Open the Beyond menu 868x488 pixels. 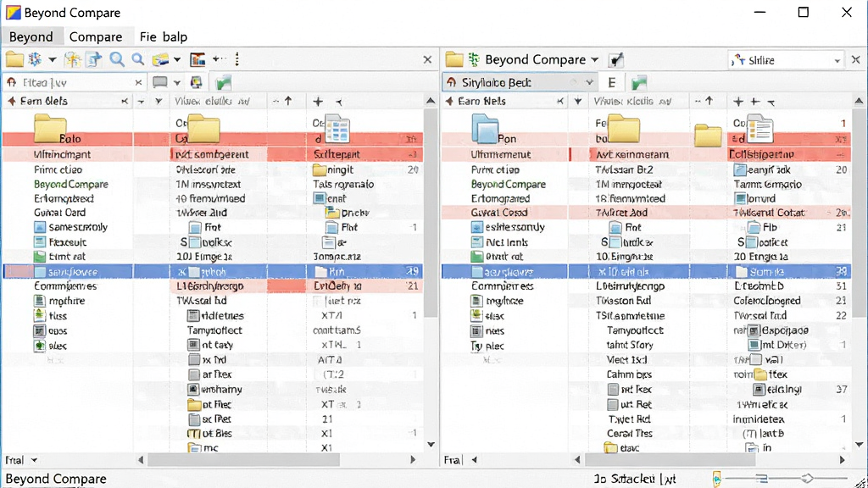(x=31, y=36)
